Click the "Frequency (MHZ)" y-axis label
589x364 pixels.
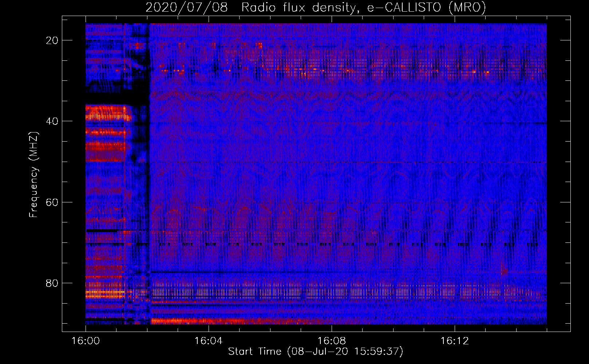coord(33,174)
